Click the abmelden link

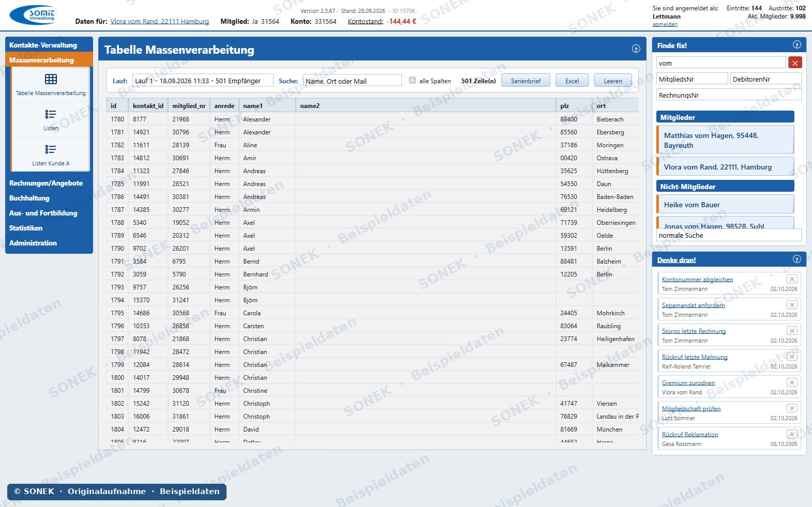[665, 24]
